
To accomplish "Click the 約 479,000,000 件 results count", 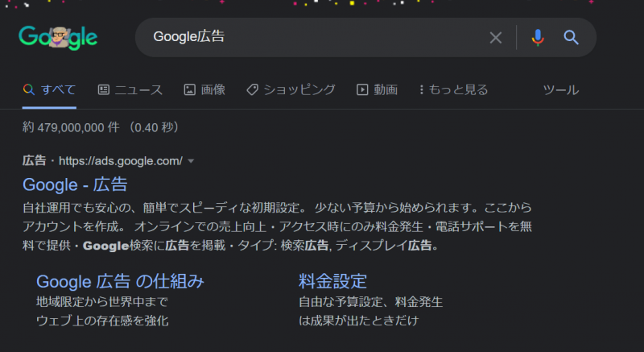I will point(71,127).
